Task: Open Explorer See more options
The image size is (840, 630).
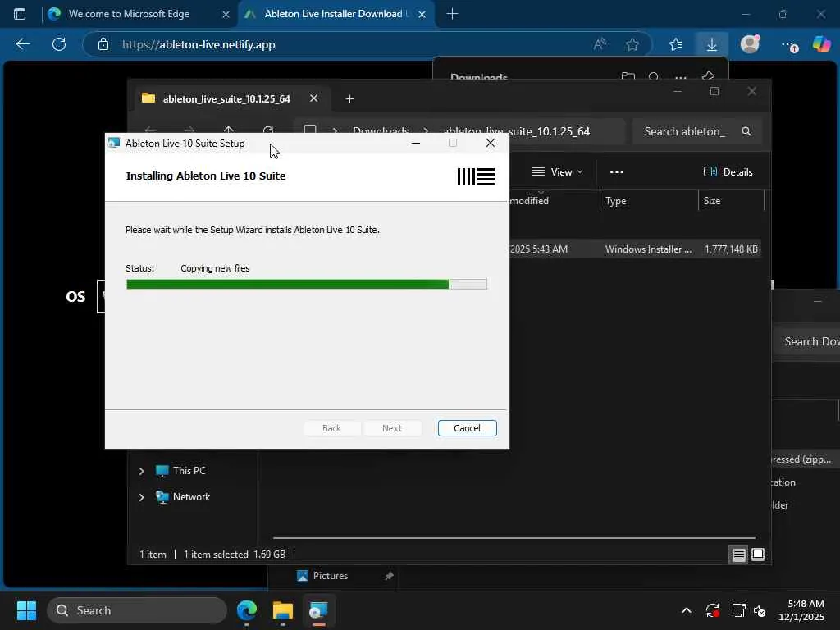Action: [x=617, y=172]
